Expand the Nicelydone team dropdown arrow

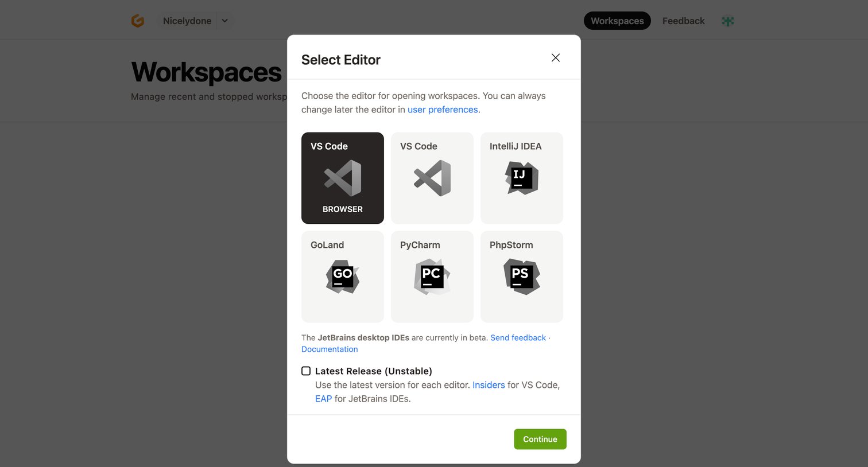(x=225, y=21)
